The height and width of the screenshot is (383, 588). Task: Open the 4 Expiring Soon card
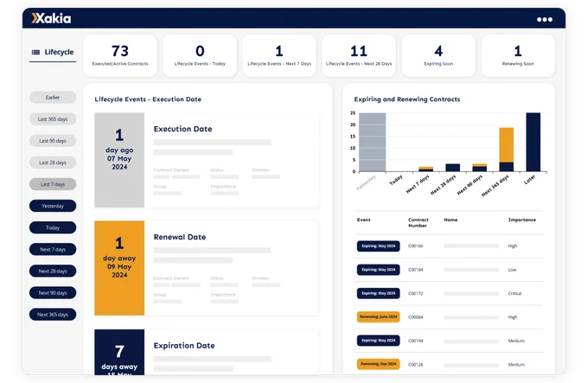coord(438,56)
